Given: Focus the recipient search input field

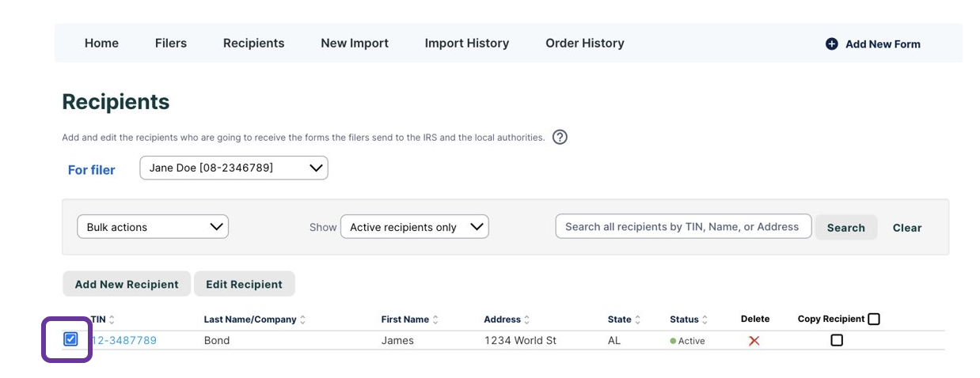Looking at the screenshot, I should click(682, 227).
